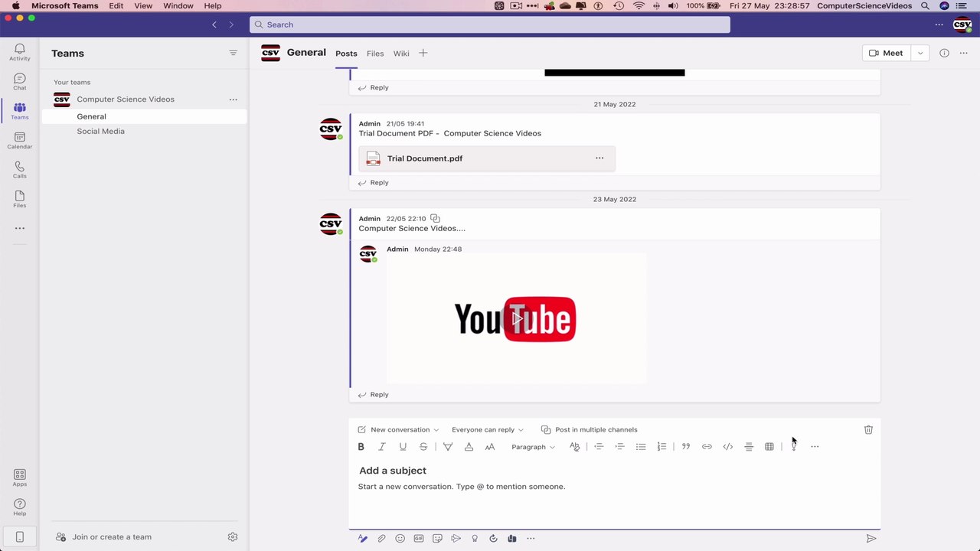Screen dimensions: 980x551
Task: Mark message as important
Action: coord(794,447)
